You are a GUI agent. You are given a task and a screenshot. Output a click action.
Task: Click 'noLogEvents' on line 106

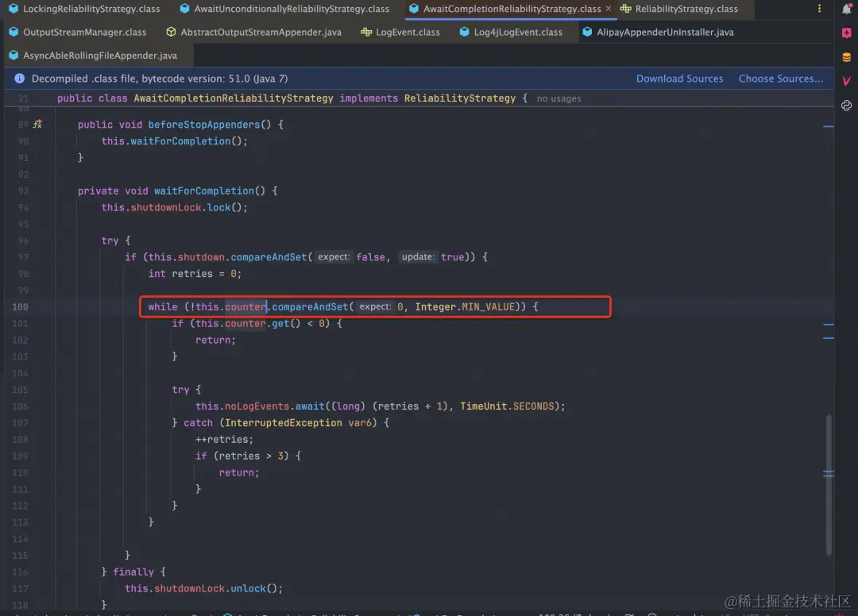[257, 406]
